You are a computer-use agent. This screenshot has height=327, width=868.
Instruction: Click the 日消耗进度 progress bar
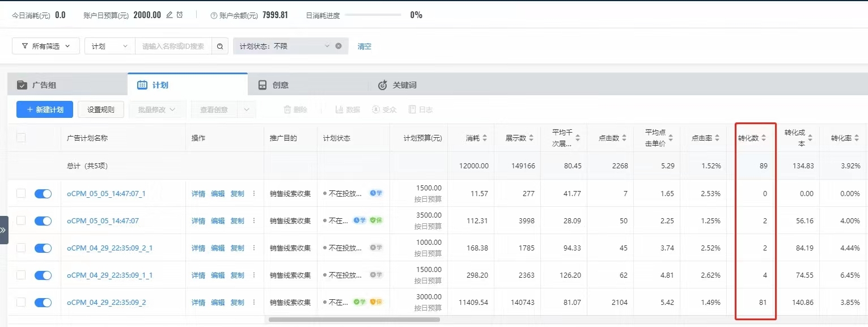373,15
